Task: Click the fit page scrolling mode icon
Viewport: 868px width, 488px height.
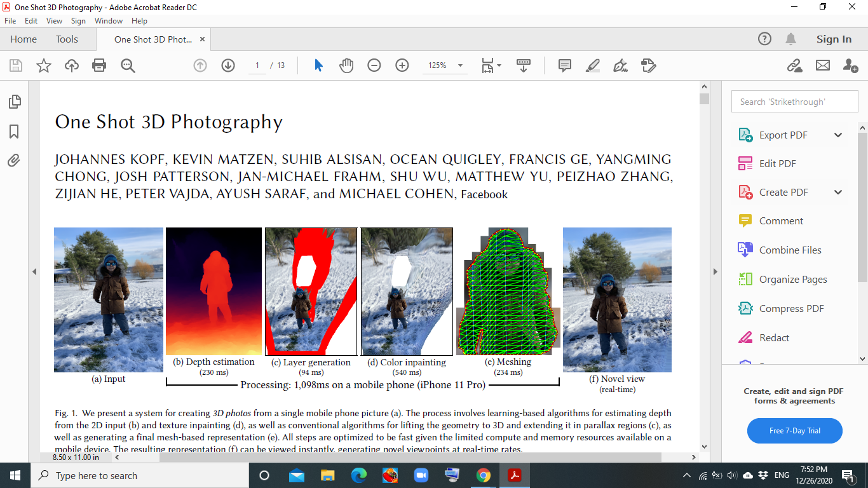Action: (491, 65)
